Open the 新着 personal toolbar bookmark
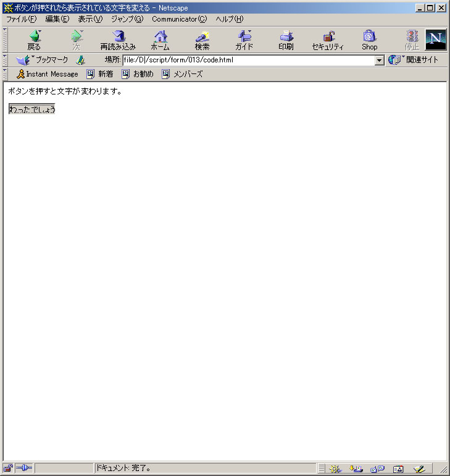The width and height of the screenshot is (450, 476). click(100, 74)
